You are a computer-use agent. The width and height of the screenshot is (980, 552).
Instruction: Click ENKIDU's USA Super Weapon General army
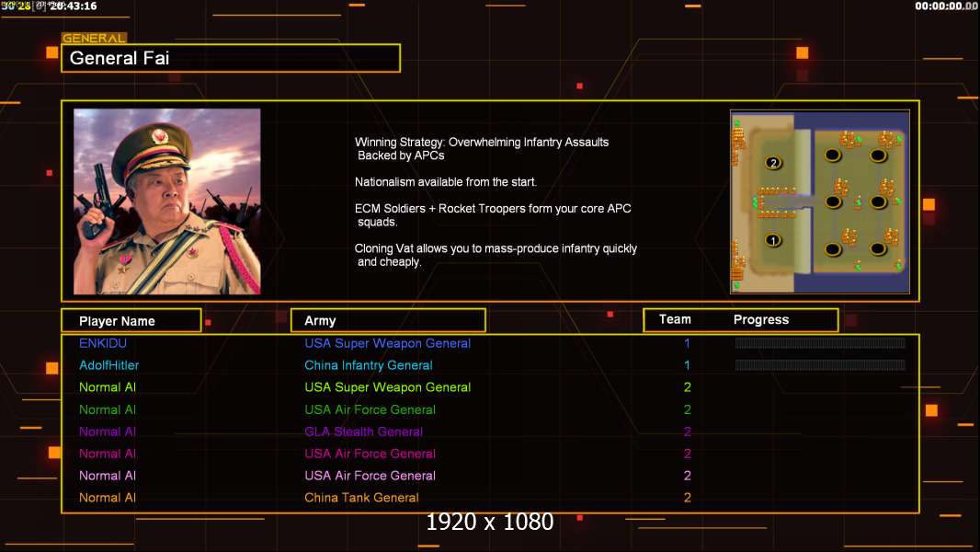pyautogui.click(x=388, y=343)
